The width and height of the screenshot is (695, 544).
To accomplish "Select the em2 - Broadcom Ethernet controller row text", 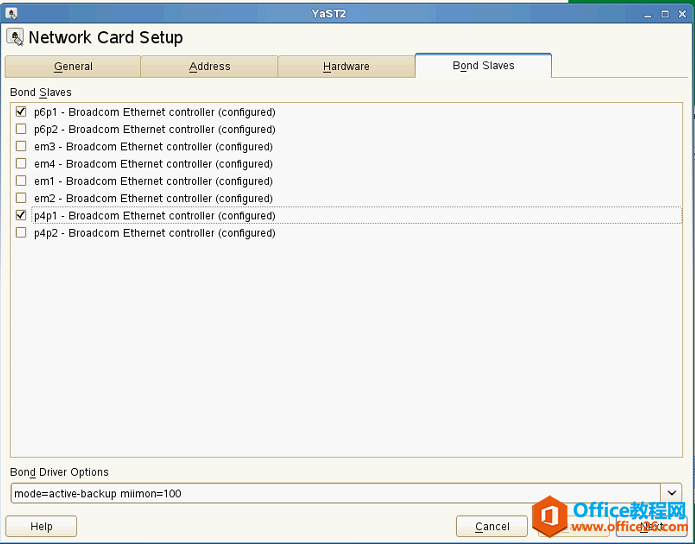I will (153, 199).
